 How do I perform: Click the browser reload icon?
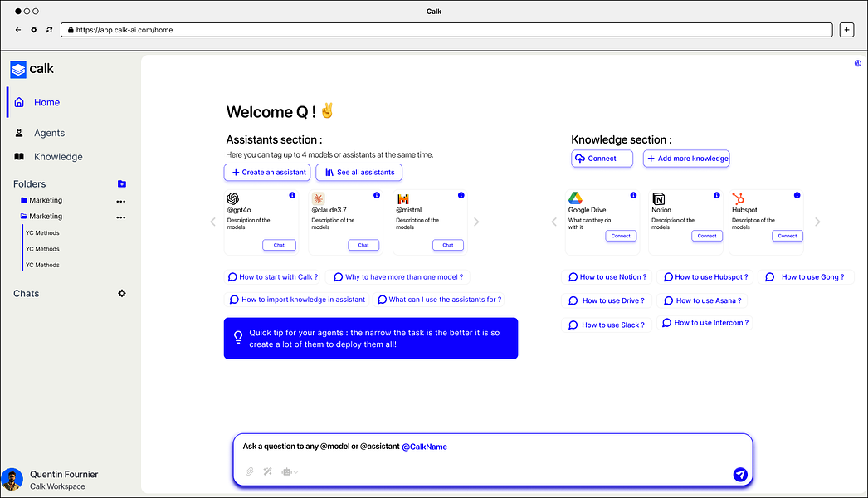pos(49,30)
